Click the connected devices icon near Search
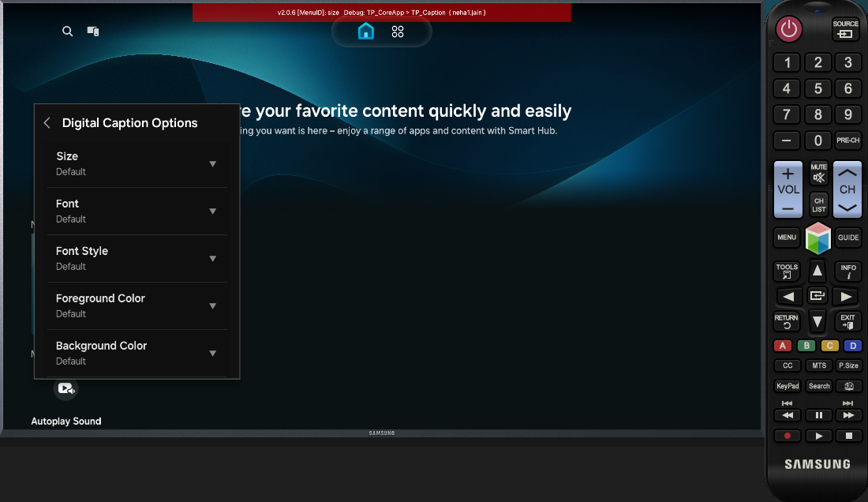This screenshot has height=502, width=868. pos(92,31)
